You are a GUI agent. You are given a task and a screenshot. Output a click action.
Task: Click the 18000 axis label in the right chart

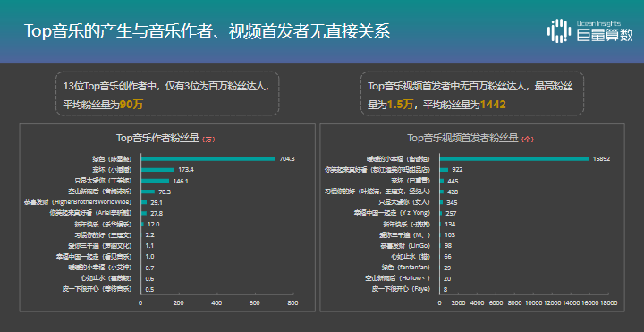tap(609, 302)
